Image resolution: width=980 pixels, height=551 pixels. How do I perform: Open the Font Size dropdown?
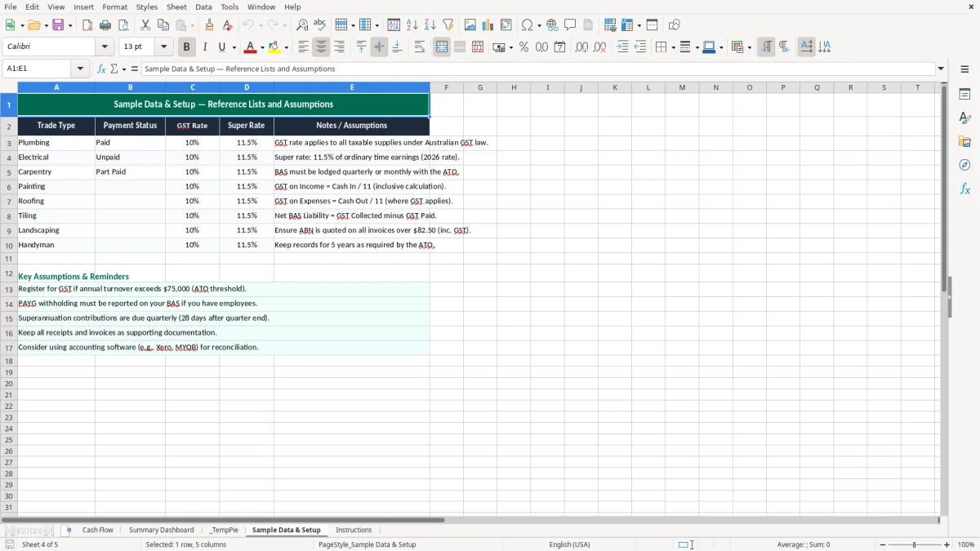(163, 47)
